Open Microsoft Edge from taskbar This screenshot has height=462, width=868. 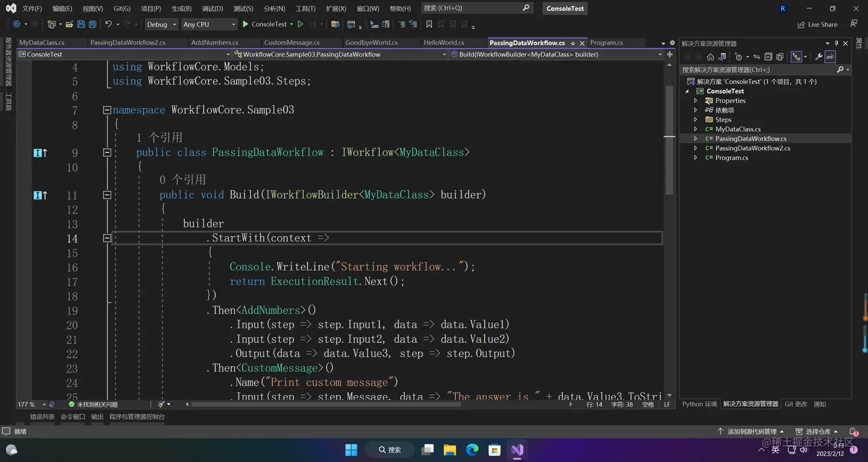[472, 449]
